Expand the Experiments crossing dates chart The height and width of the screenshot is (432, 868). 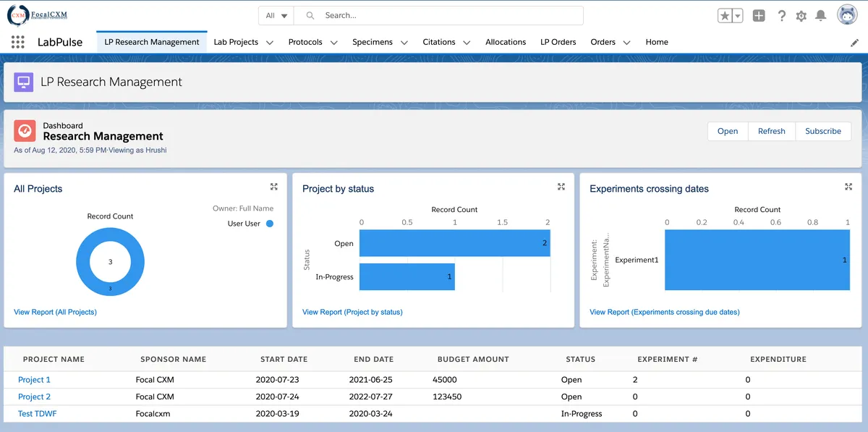[x=848, y=187]
